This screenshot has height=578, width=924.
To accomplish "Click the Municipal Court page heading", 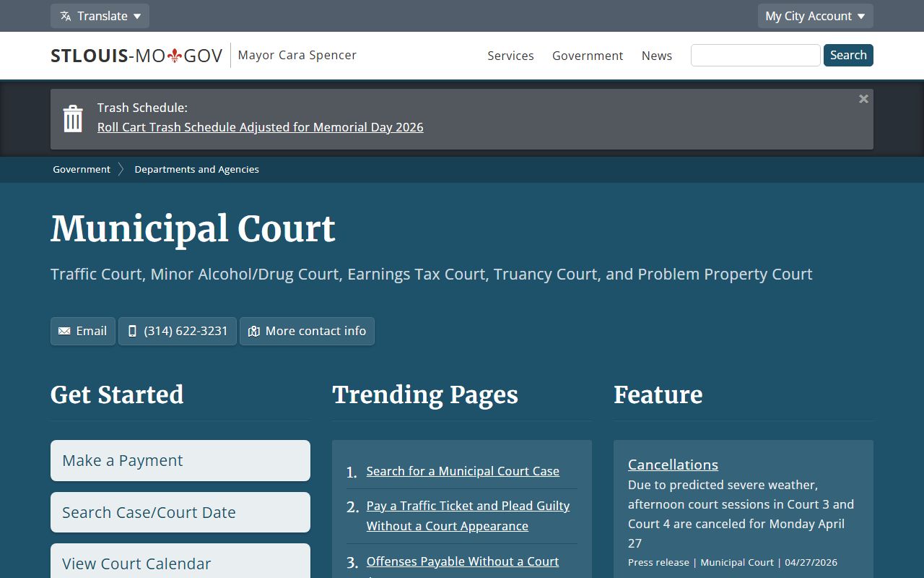I will pyautogui.click(x=193, y=229).
